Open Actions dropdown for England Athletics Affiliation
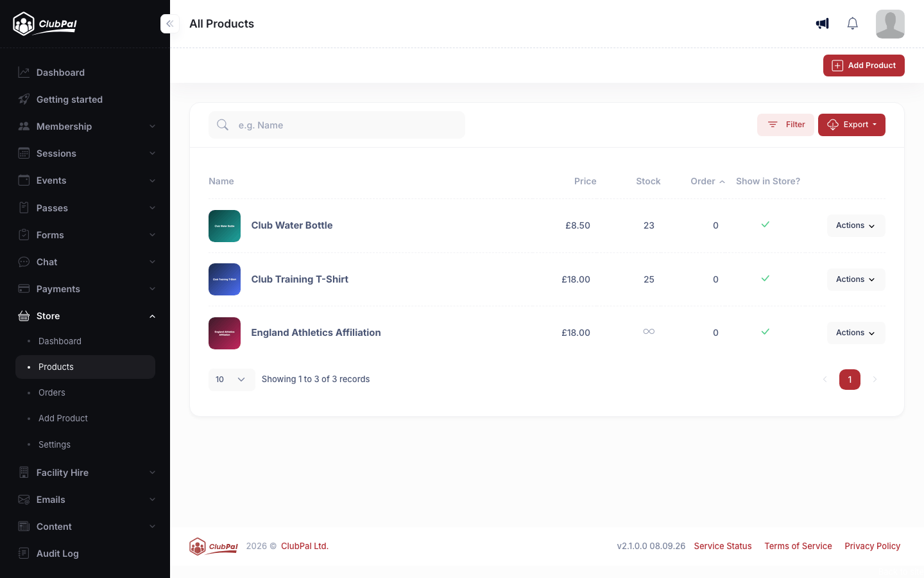Viewport: 924px width, 578px height. pyautogui.click(x=856, y=333)
